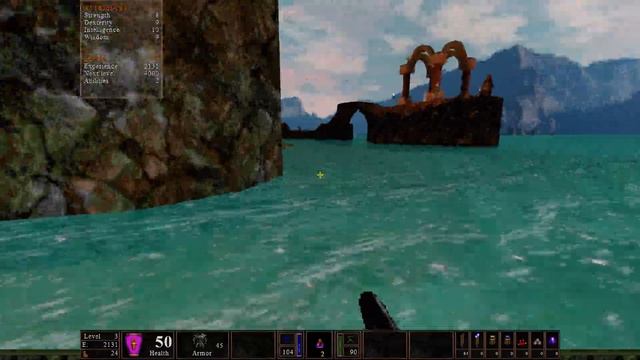Click the blue mana gauge showing 104
This screenshot has width=640, height=360.
click(x=291, y=344)
